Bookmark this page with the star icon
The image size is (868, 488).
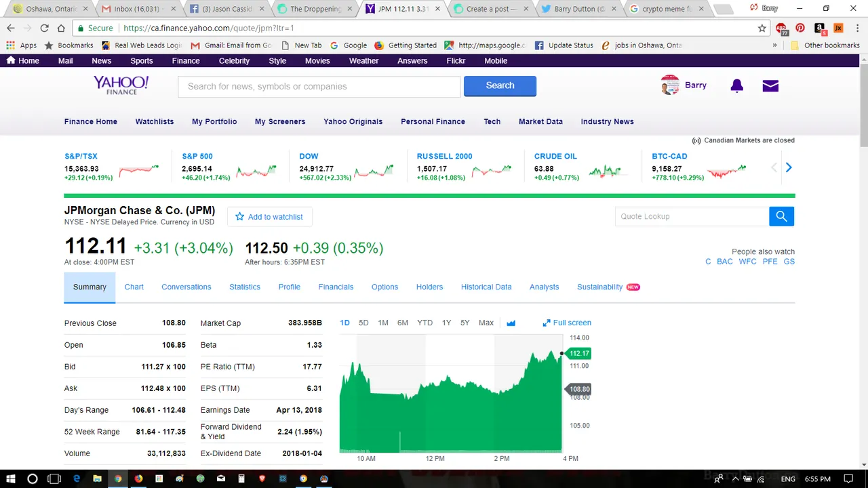[762, 28]
